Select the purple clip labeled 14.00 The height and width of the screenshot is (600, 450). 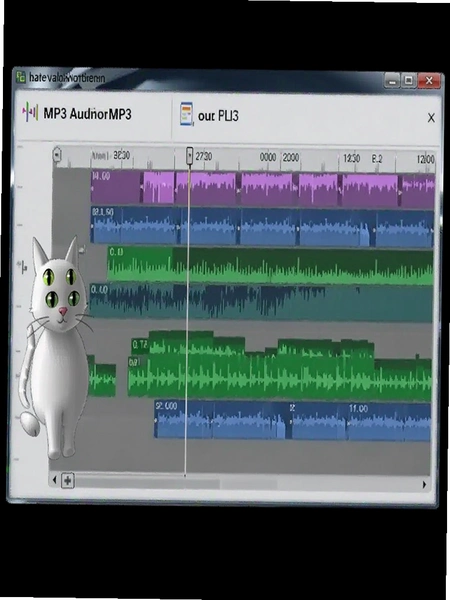[x=116, y=187]
